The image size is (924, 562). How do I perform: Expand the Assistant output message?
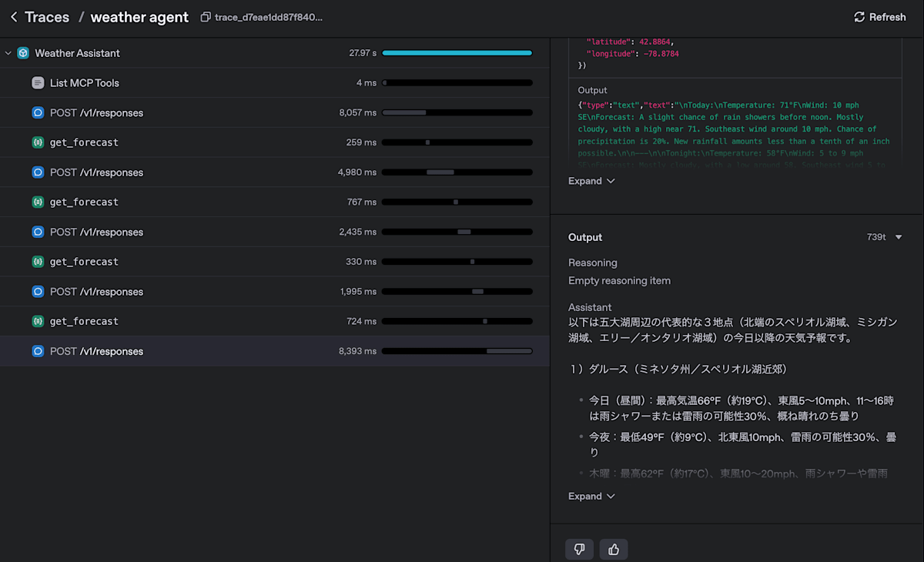coord(591,497)
